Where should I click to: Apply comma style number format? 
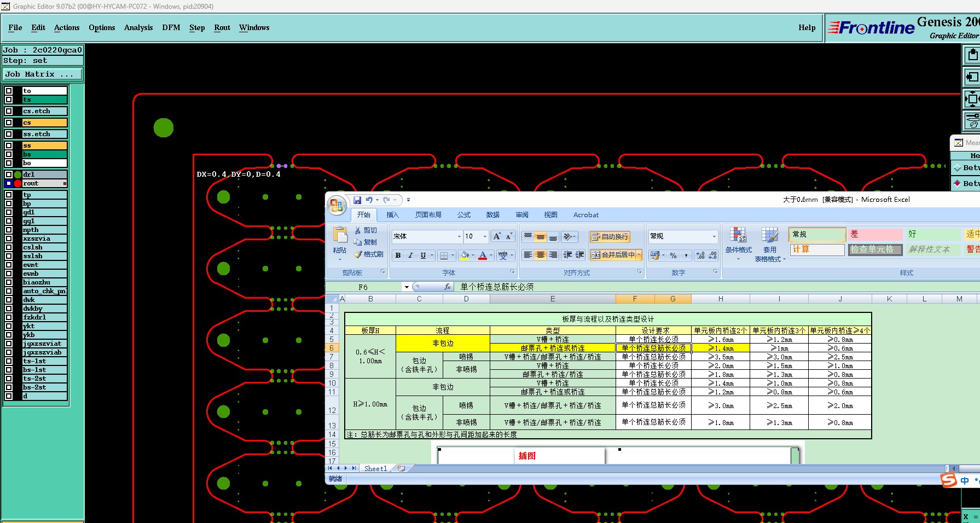pyautogui.click(x=686, y=255)
